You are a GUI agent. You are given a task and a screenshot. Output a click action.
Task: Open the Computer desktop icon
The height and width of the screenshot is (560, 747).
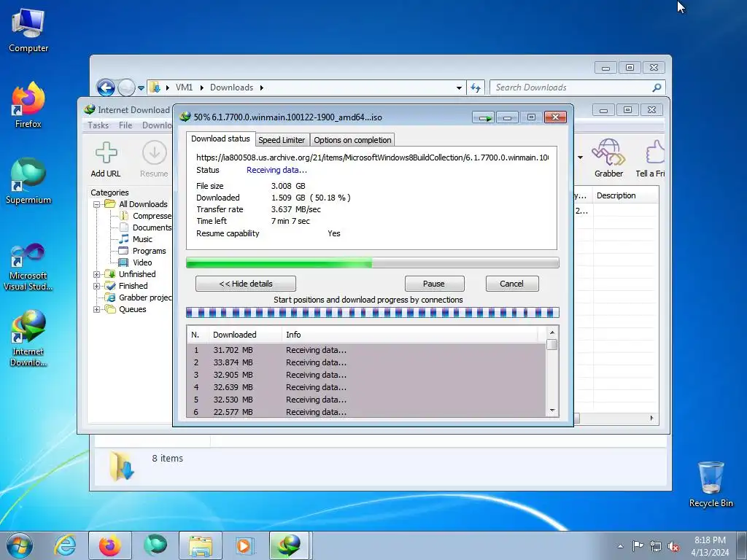pos(28,31)
